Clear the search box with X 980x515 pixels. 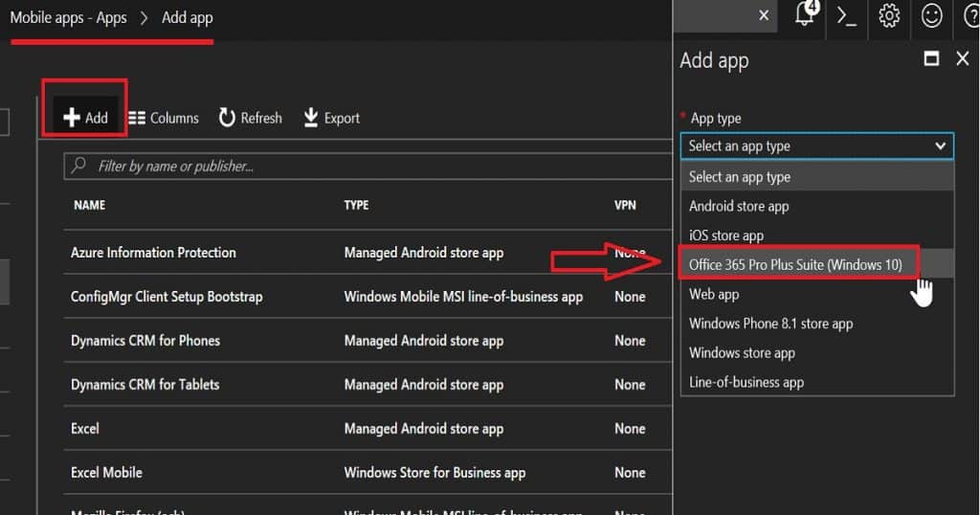tap(764, 15)
